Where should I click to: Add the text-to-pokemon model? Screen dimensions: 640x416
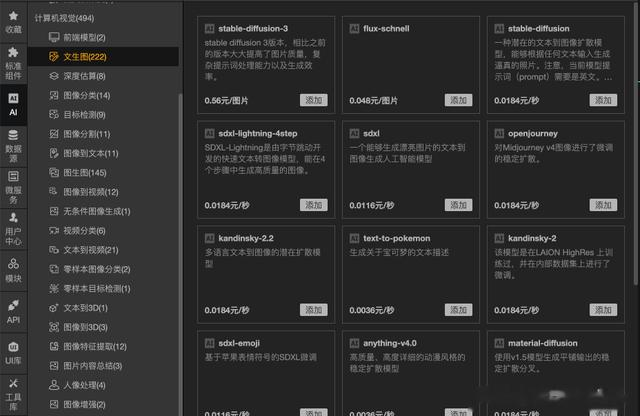pos(458,310)
